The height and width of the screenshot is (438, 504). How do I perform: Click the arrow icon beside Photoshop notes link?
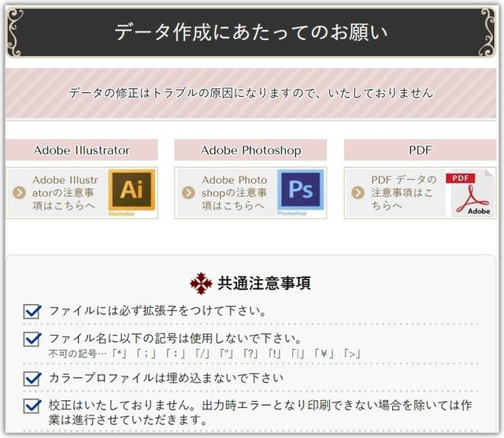coord(188,193)
